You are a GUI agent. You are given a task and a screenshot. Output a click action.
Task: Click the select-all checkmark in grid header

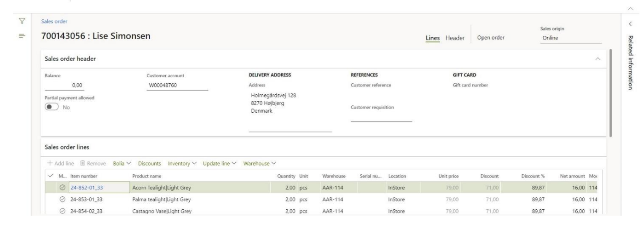[50, 176]
